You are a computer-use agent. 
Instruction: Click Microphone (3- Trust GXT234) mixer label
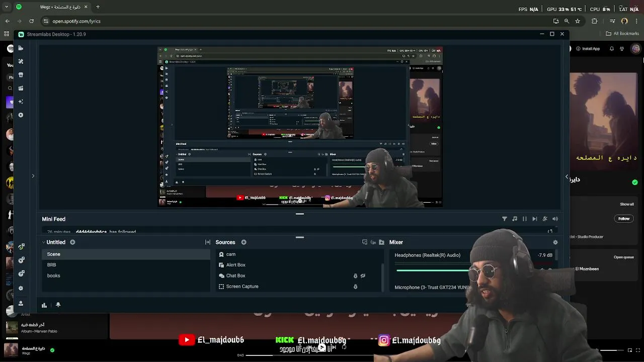pyautogui.click(x=432, y=288)
